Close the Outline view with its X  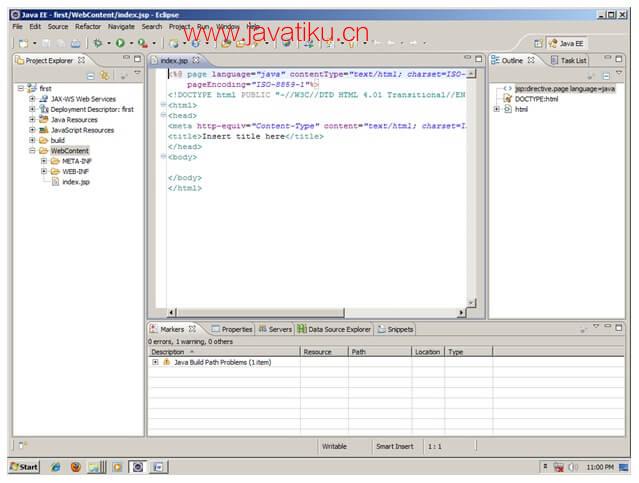tap(531, 60)
